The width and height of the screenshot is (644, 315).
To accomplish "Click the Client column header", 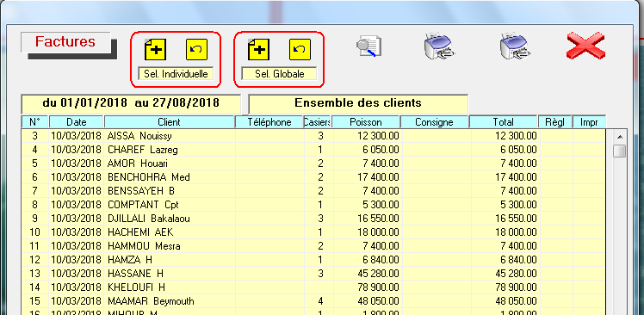I will tap(170, 122).
